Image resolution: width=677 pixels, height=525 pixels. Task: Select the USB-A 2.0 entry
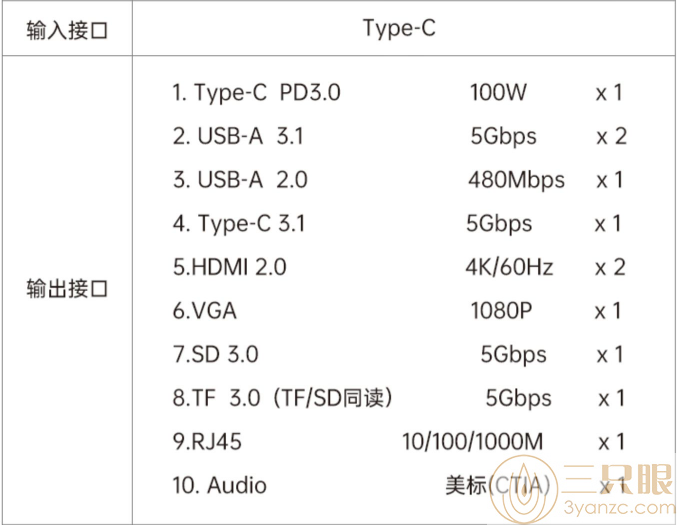coord(240,180)
